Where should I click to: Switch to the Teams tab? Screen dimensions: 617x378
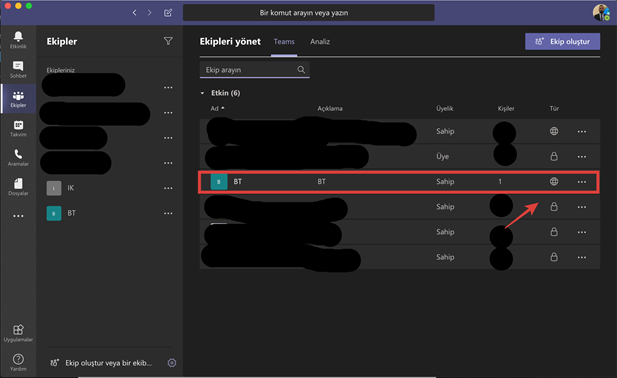284,41
